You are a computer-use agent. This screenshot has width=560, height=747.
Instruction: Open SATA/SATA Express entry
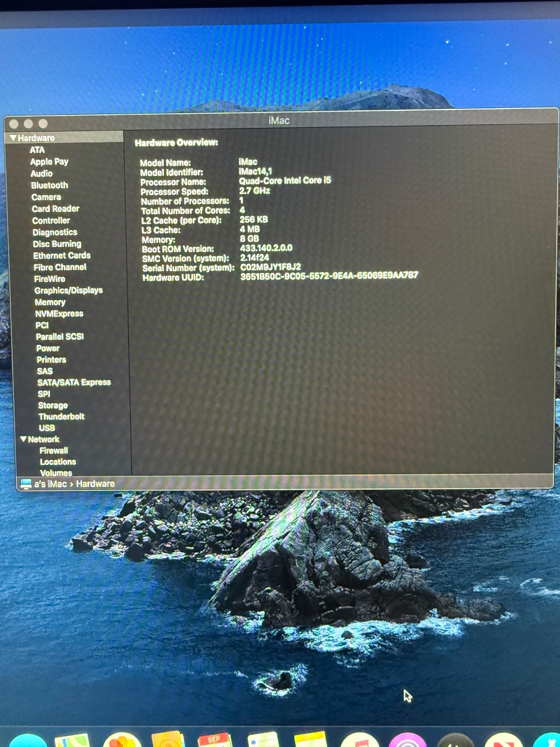[74, 382]
